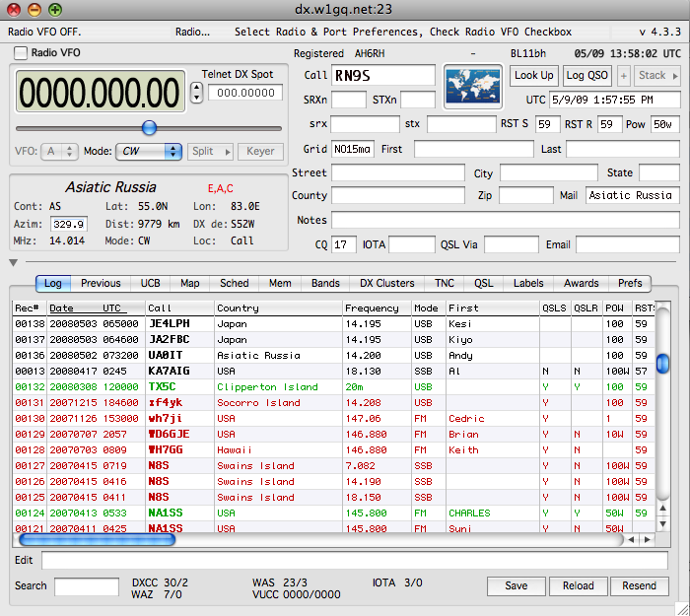Image resolution: width=690 pixels, height=616 pixels.
Task: Click the Resend button
Action: point(639,586)
